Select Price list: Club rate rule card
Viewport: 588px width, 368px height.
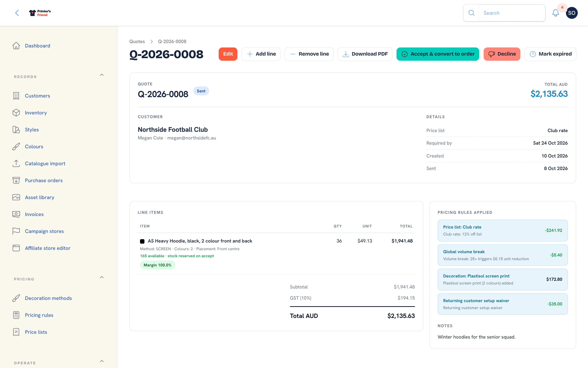[503, 231]
